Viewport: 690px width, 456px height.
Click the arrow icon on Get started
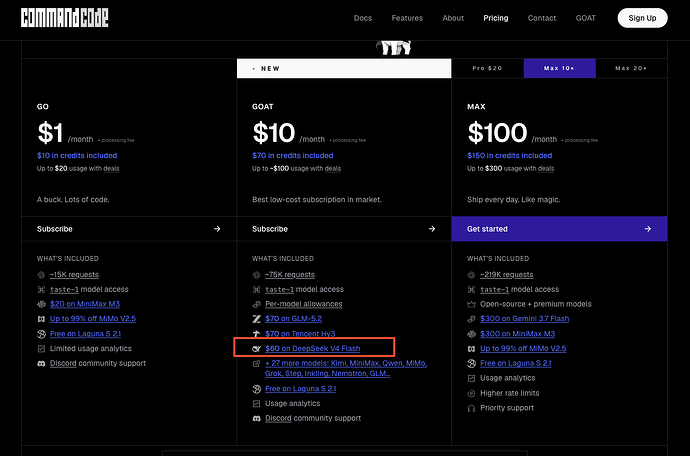tap(648, 229)
